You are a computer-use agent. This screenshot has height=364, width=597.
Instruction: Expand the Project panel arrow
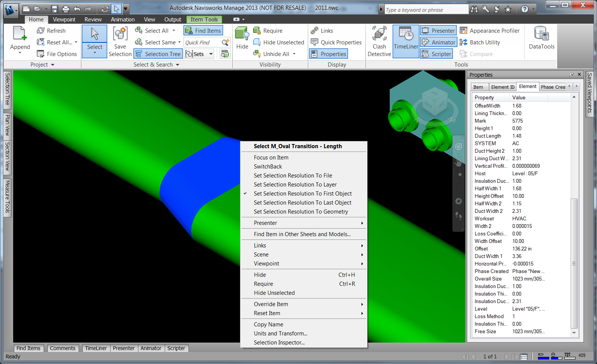(x=53, y=65)
